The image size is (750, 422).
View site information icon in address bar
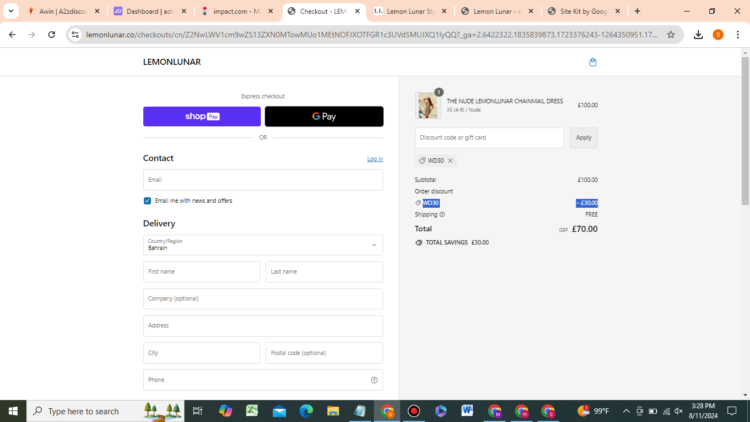pyautogui.click(x=75, y=34)
